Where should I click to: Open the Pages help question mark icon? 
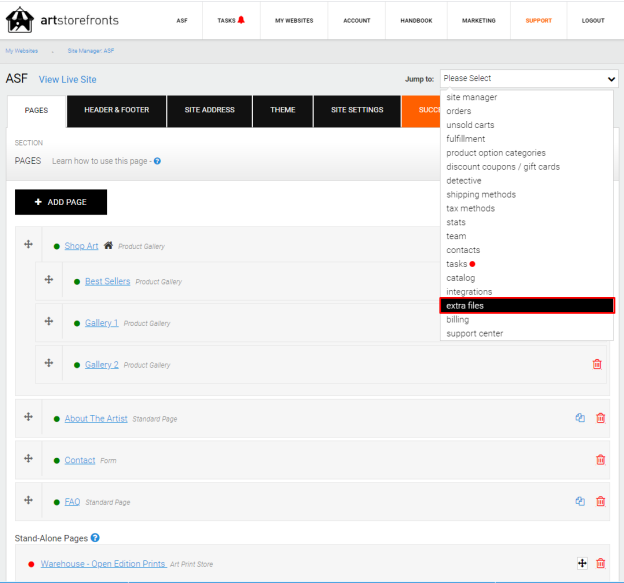157,161
